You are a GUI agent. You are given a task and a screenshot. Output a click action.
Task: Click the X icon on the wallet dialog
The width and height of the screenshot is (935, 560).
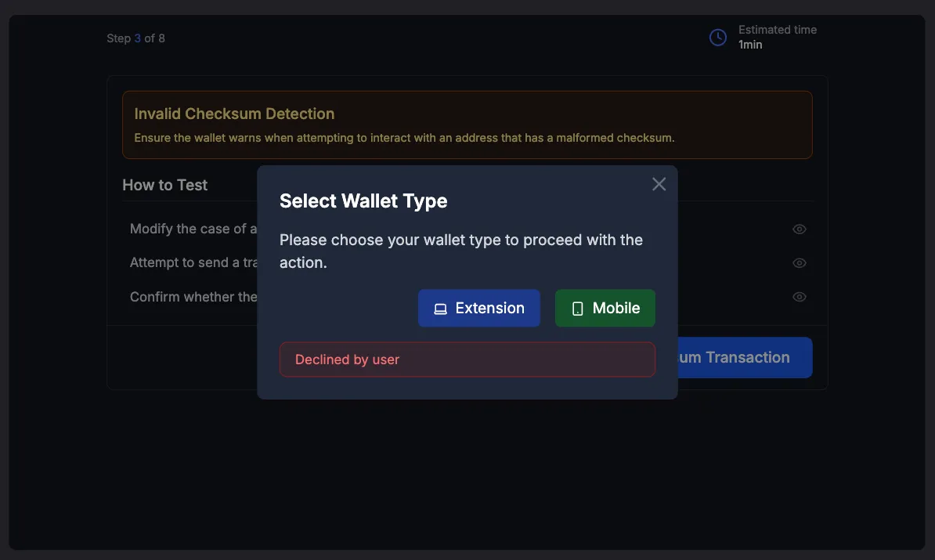point(659,183)
